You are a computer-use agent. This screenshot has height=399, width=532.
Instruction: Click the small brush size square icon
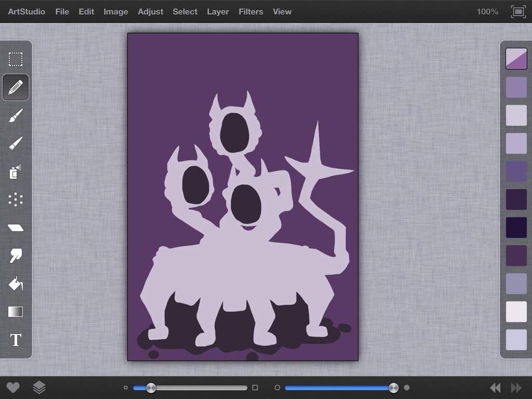pyautogui.click(x=126, y=388)
